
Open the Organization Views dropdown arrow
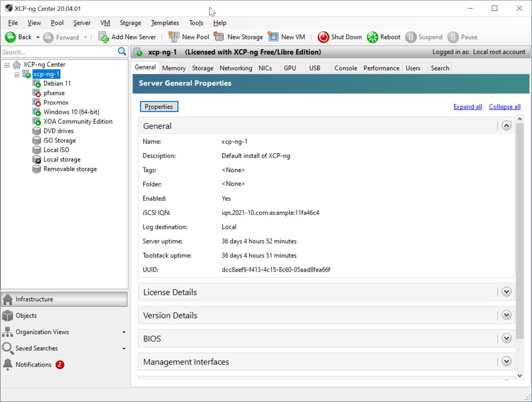click(124, 332)
